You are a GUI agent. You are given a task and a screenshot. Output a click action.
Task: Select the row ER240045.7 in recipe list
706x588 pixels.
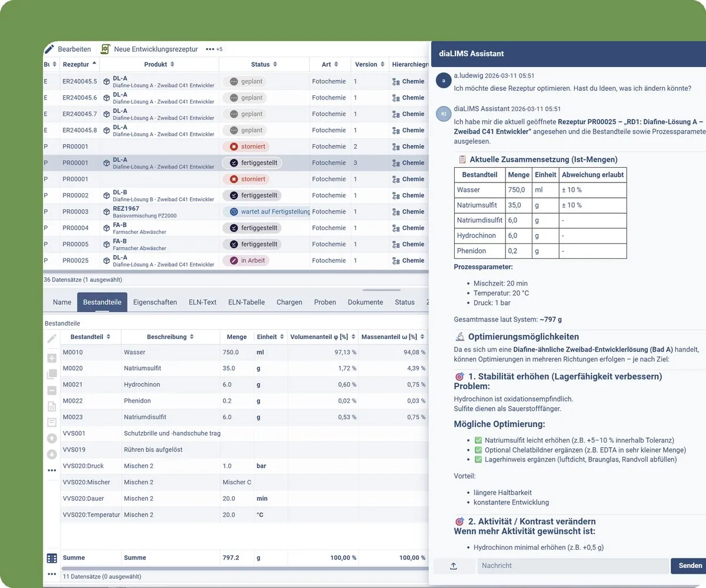tap(236, 114)
